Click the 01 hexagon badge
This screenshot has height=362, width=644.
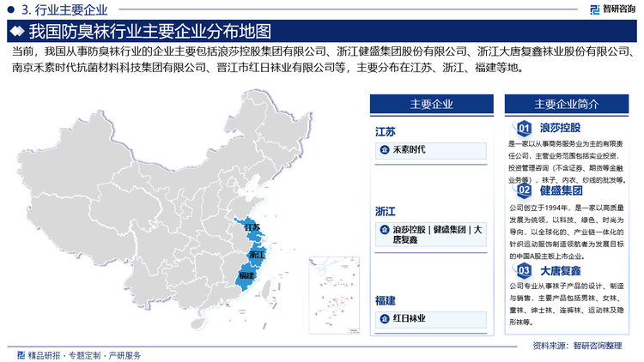click(524, 128)
